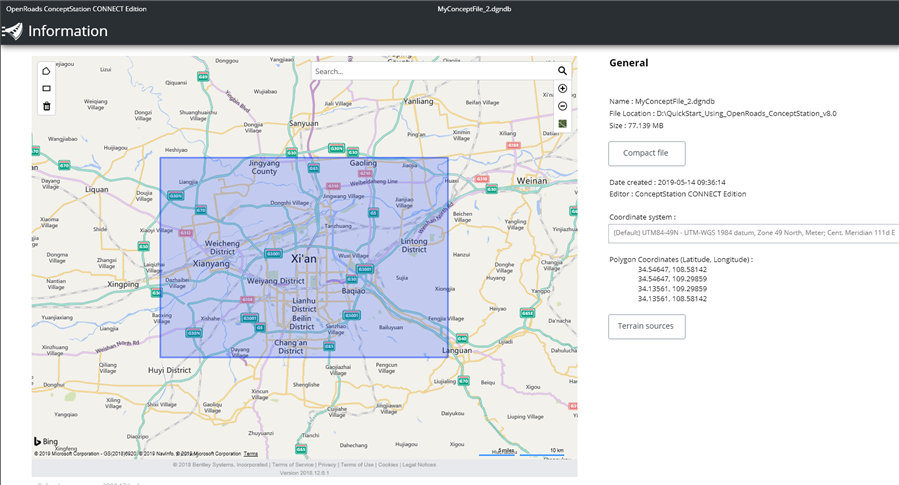Open the Legal Notices link
The height and width of the screenshot is (485, 899).
coord(420,465)
